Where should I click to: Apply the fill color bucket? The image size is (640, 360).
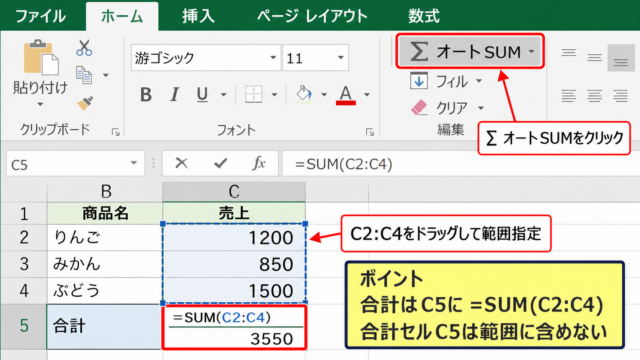click(x=304, y=94)
